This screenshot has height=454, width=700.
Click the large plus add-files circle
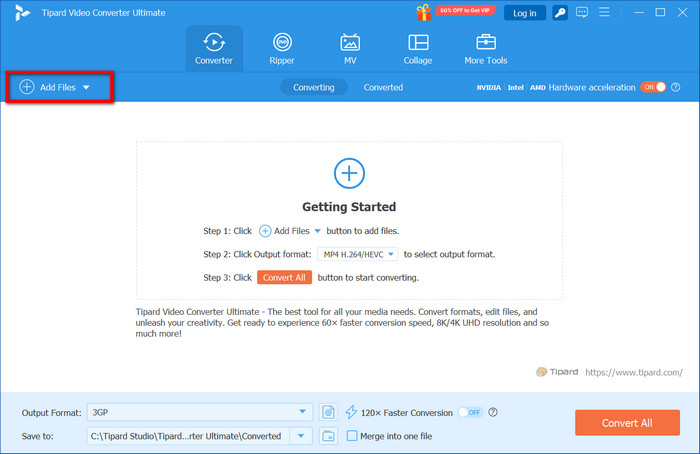(348, 173)
